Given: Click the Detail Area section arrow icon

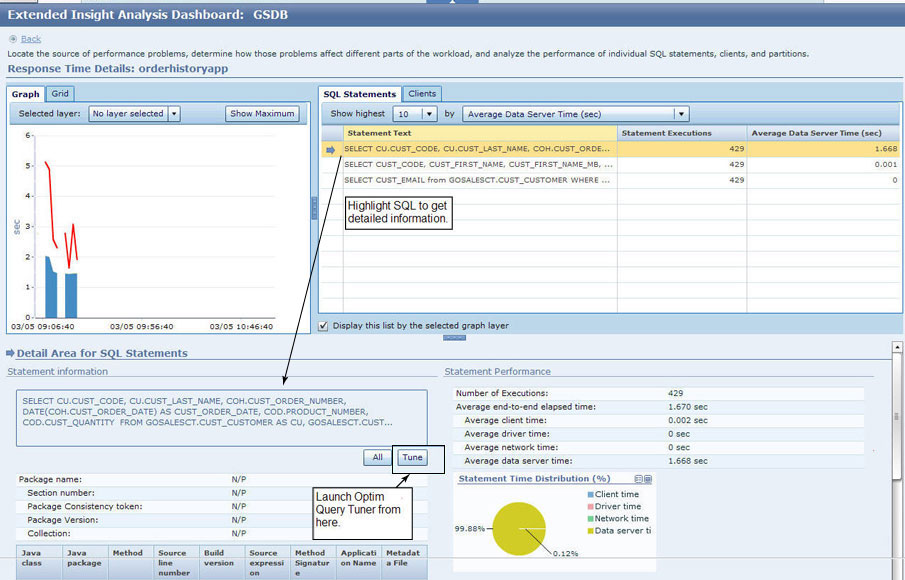Looking at the screenshot, I should [x=10, y=353].
